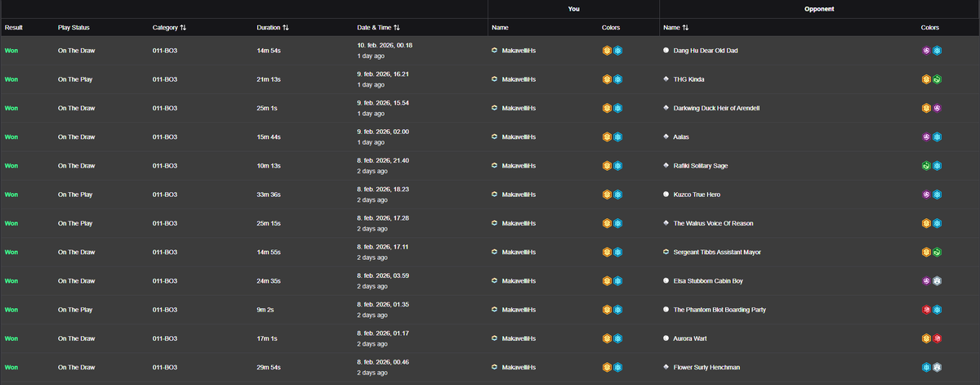Click your amber ink icon in the 8. feb 21.40 row
980x385 pixels.
pos(608,166)
